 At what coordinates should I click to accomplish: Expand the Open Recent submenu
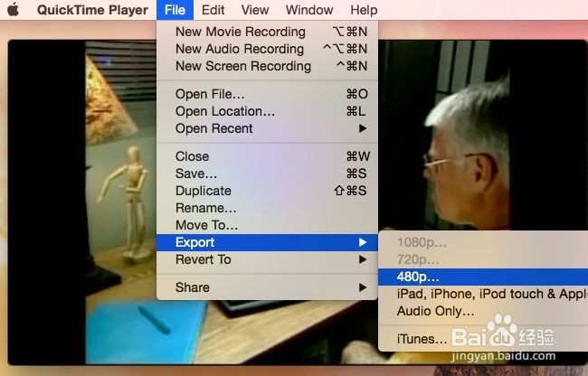coord(267,128)
